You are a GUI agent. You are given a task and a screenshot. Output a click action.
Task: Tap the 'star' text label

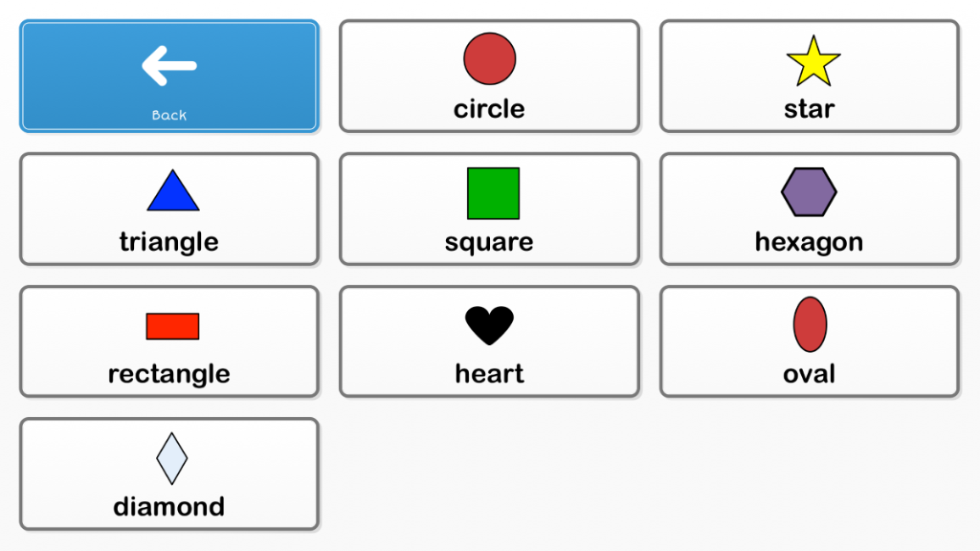[810, 109]
